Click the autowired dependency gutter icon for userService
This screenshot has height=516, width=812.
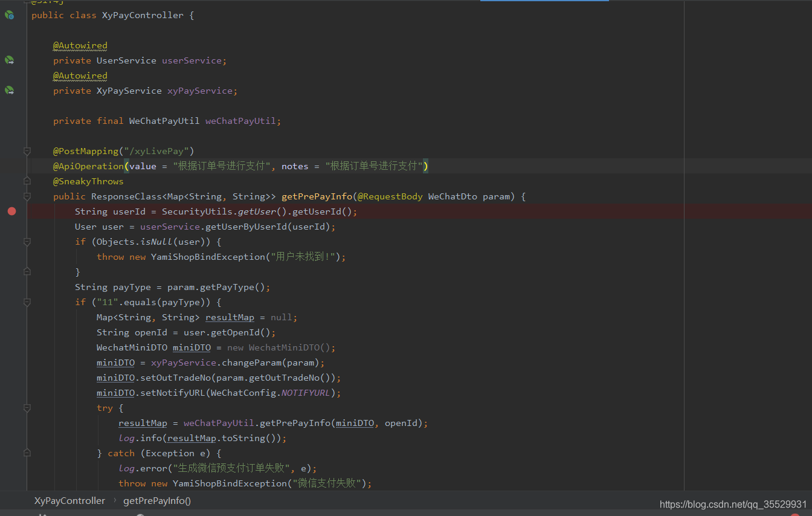tap(9, 60)
